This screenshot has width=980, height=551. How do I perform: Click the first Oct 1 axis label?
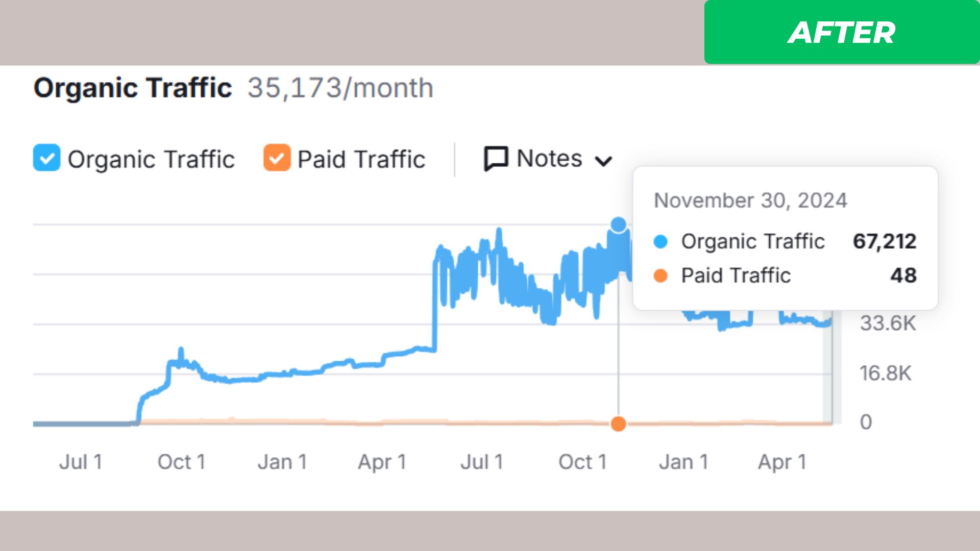pyautogui.click(x=181, y=462)
